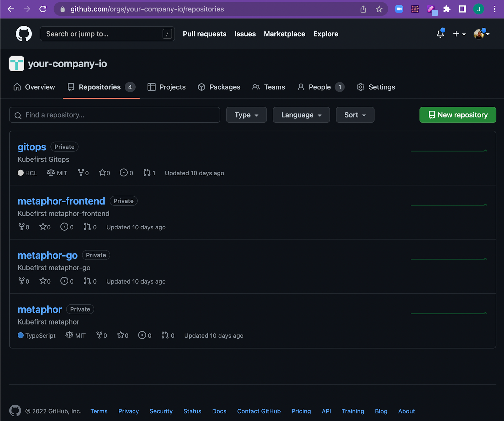504x421 pixels.
Task: Open the Status footer link
Action: 192,411
